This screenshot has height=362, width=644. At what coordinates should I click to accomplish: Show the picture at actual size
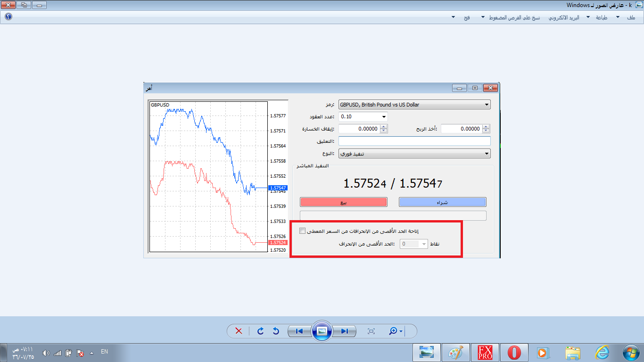371,331
